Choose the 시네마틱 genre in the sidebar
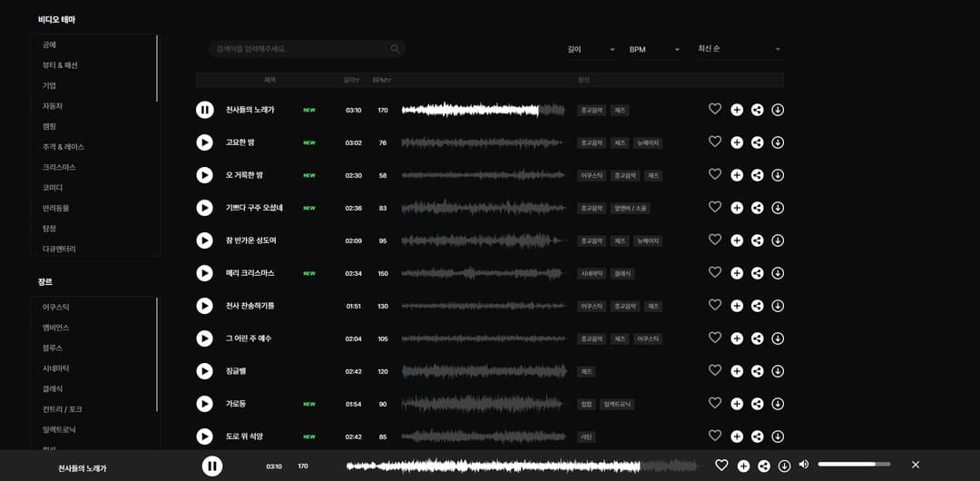980x481 pixels. [x=56, y=368]
